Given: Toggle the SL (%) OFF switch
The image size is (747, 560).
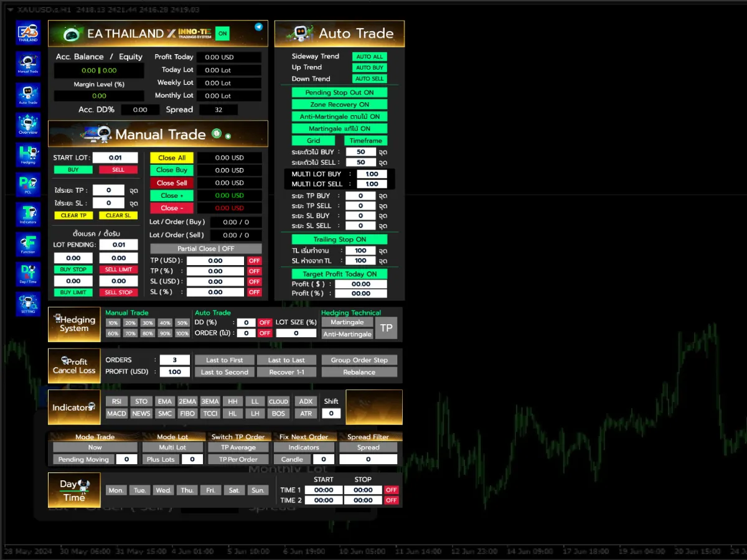Looking at the screenshot, I should tap(254, 292).
